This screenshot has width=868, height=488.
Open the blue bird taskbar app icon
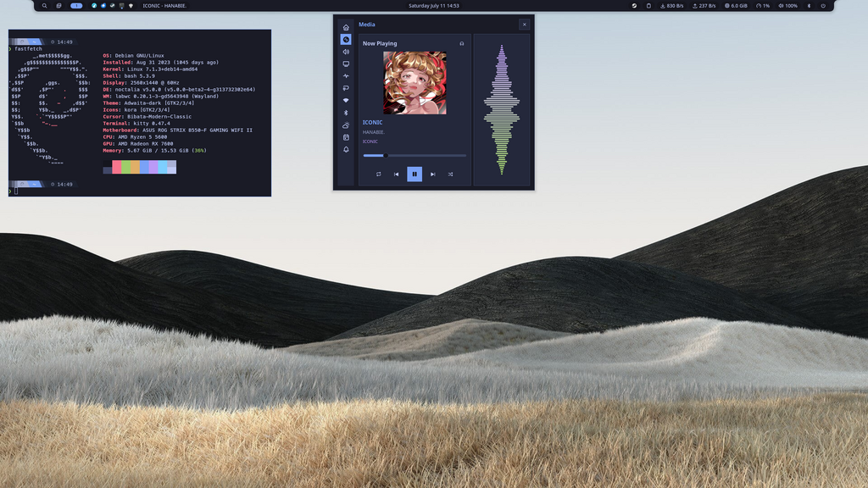103,6
